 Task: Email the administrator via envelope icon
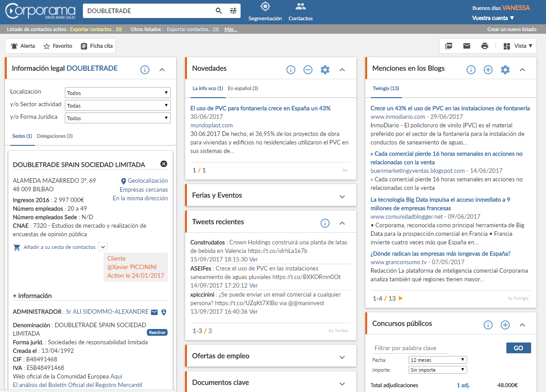[155, 312]
